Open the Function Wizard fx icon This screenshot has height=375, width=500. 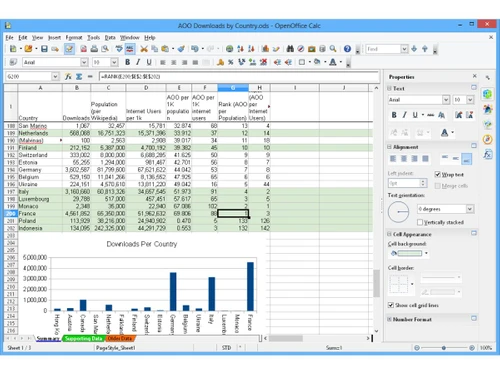click(x=68, y=77)
